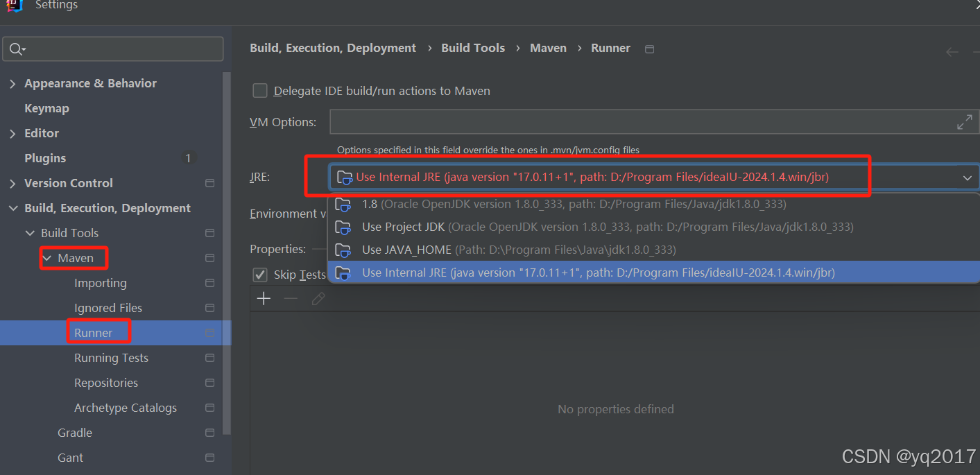Click the reset icon next to Gradle
Image resolution: width=980 pixels, height=475 pixels.
click(209, 432)
